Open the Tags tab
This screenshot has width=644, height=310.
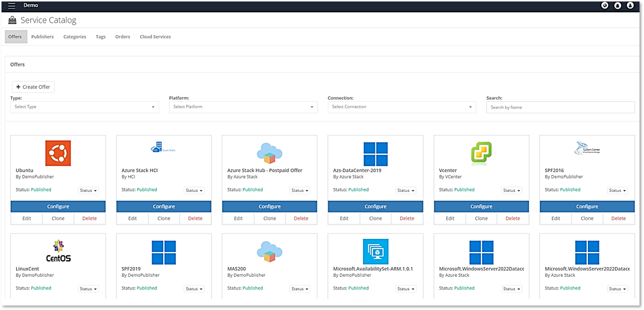click(101, 37)
